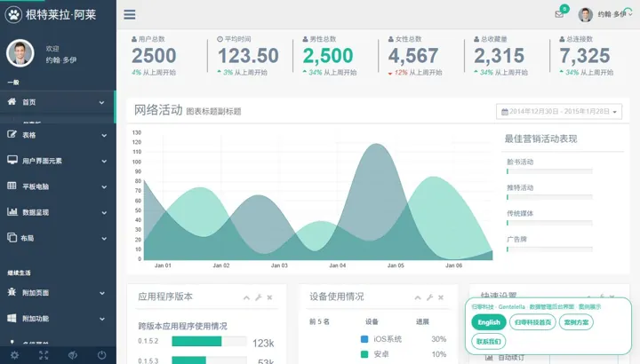Click the 脸书活动 progress bar

click(x=549, y=171)
